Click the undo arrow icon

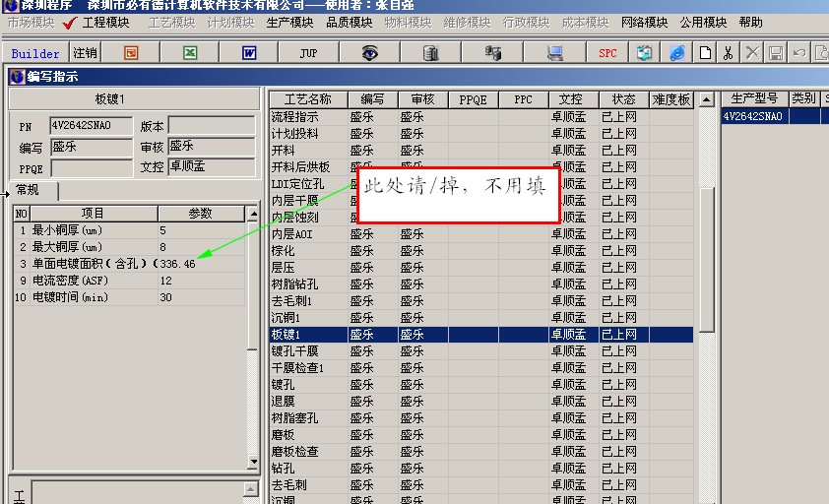pyautogui.click(x=798, y=53)
